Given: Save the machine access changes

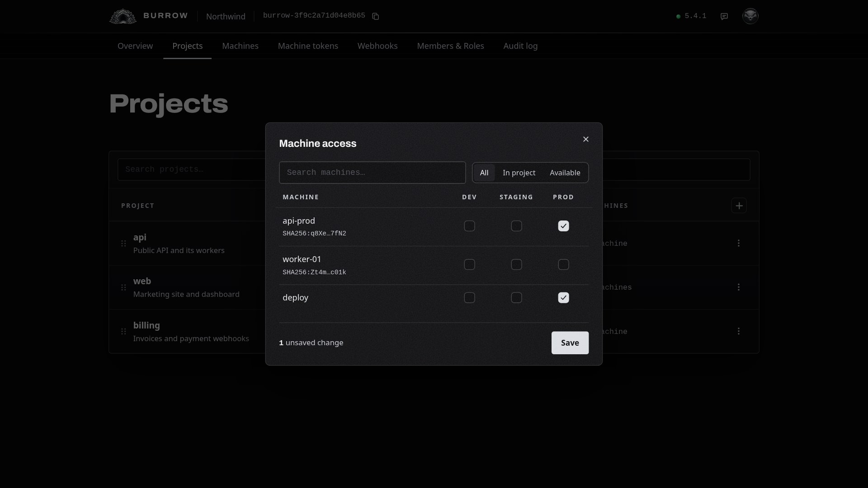Looking at the screenshot, I should pos(570,343).
